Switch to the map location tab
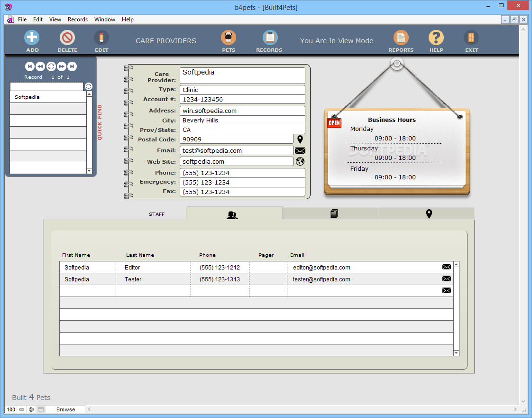This screenshot has width=532, height=418. pos(426,214)
